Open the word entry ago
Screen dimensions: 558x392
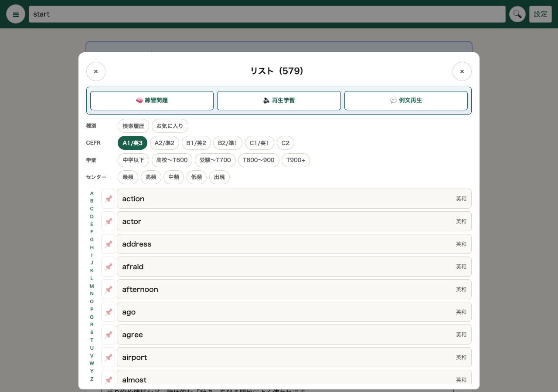click(x=294, y=312)
